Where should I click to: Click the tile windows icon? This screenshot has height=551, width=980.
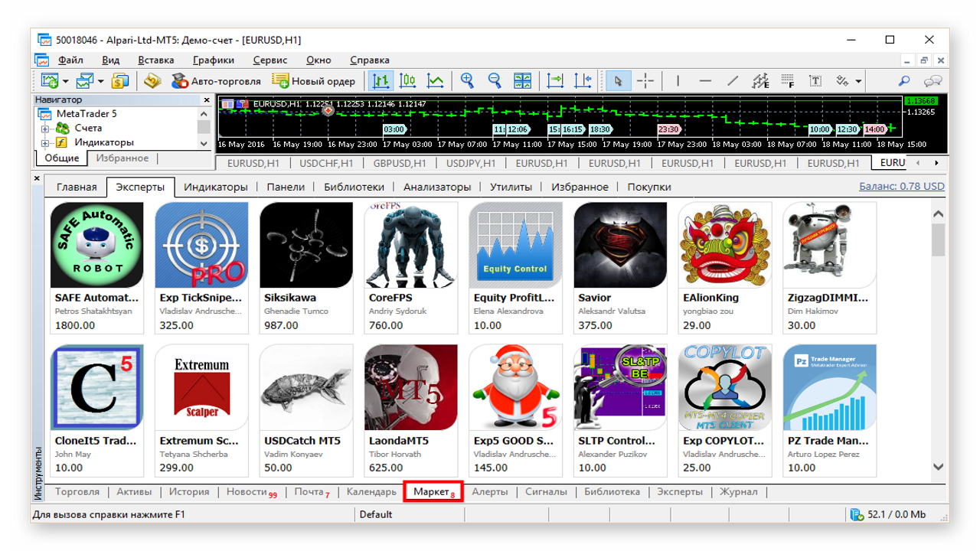pyautogui.click(x=523, y=80)
